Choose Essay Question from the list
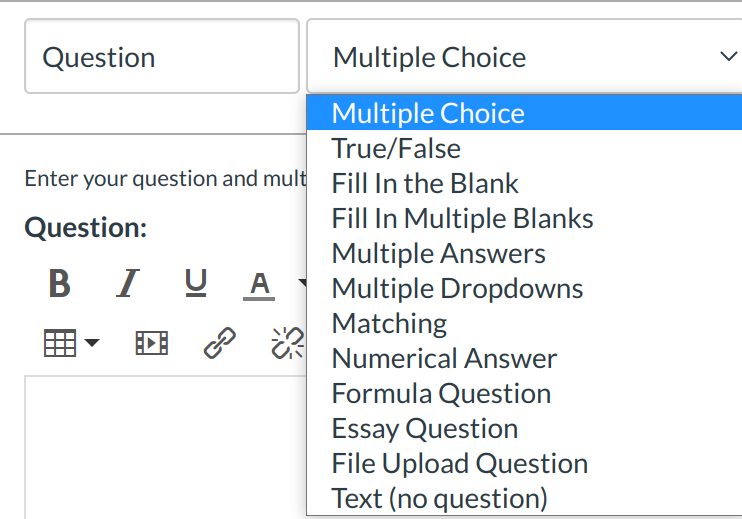Viewport: 742px width, 519px height. coord(425,428)
